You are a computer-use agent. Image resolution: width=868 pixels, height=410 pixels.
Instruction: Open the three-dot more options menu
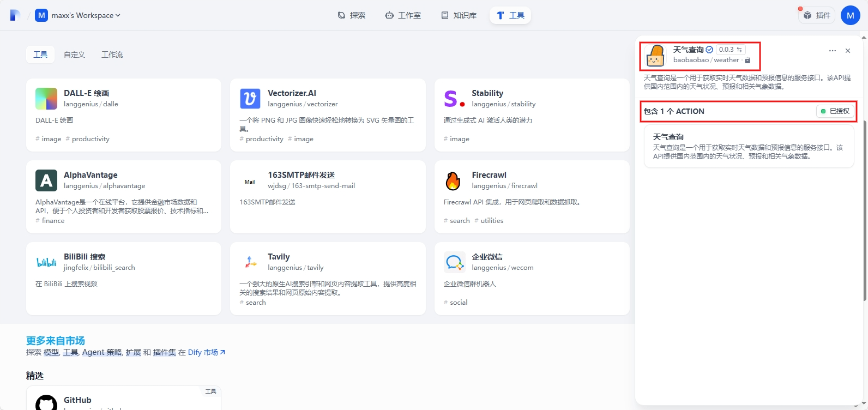(833, 51)
